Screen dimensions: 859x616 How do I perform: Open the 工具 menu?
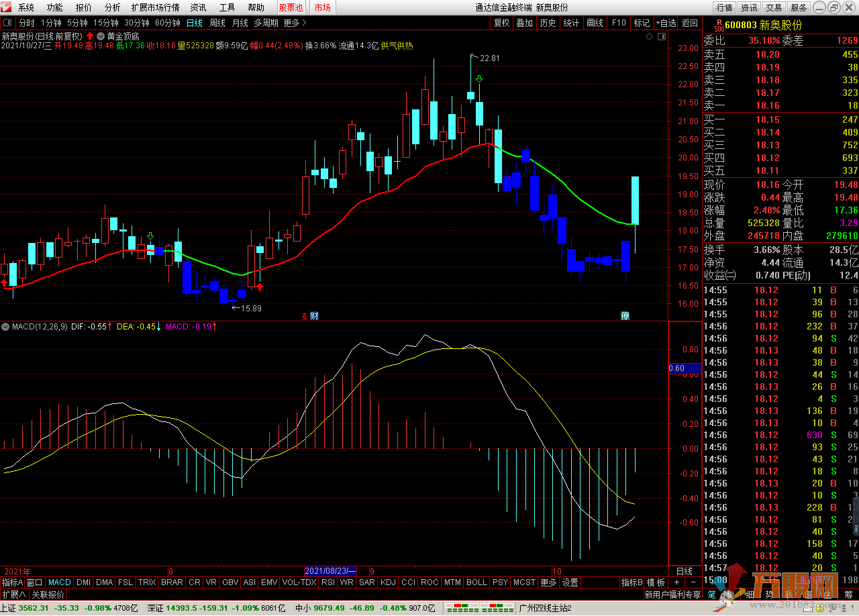tap(227, 7)
